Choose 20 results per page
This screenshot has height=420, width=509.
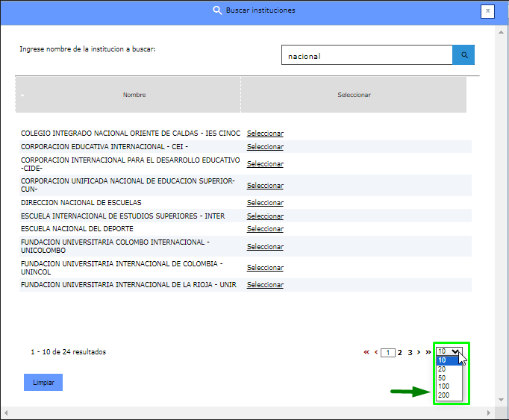[x=443, y=369]
